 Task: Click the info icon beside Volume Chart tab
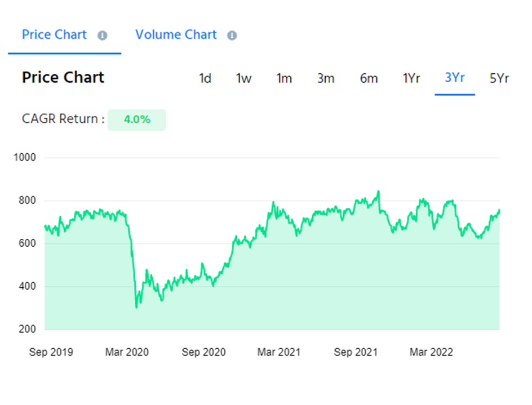232,35
